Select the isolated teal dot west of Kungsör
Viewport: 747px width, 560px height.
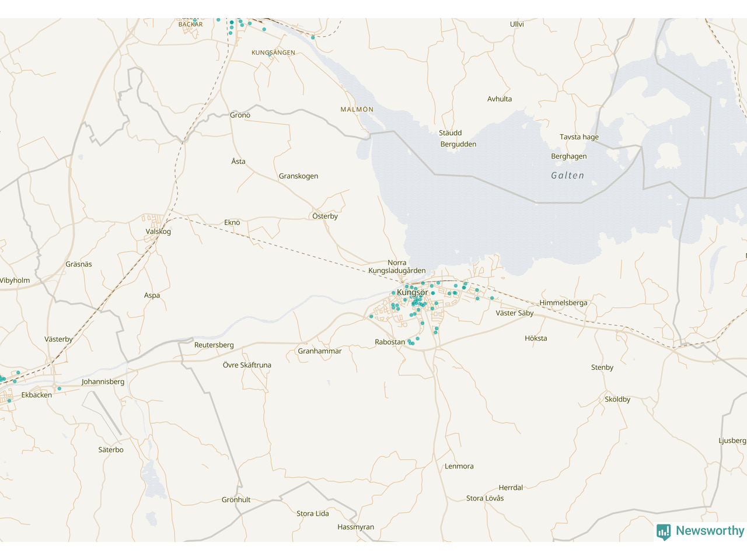371,316
